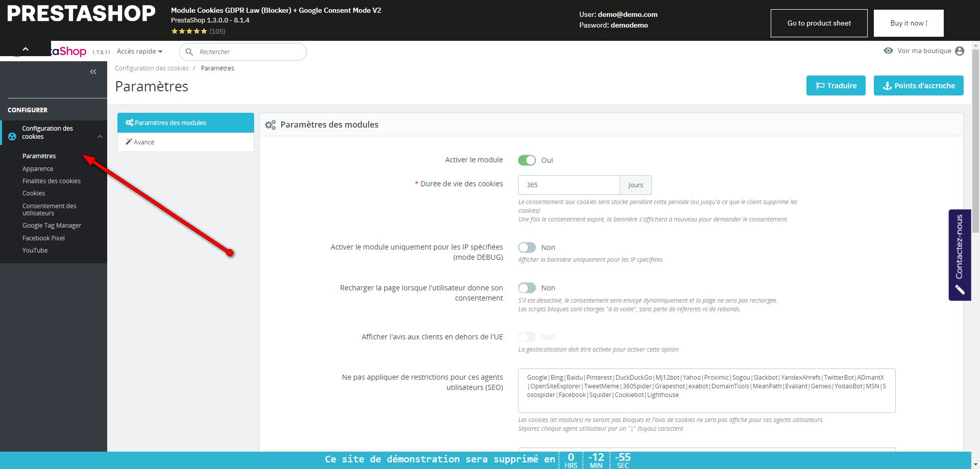Open the user account avatar icon

click(x=959, y=51)
